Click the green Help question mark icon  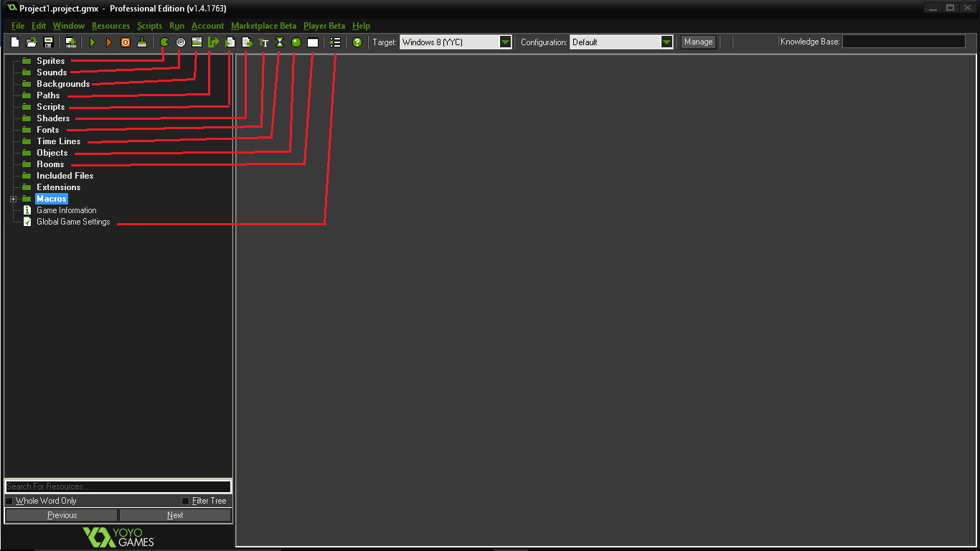click(357, 42)
